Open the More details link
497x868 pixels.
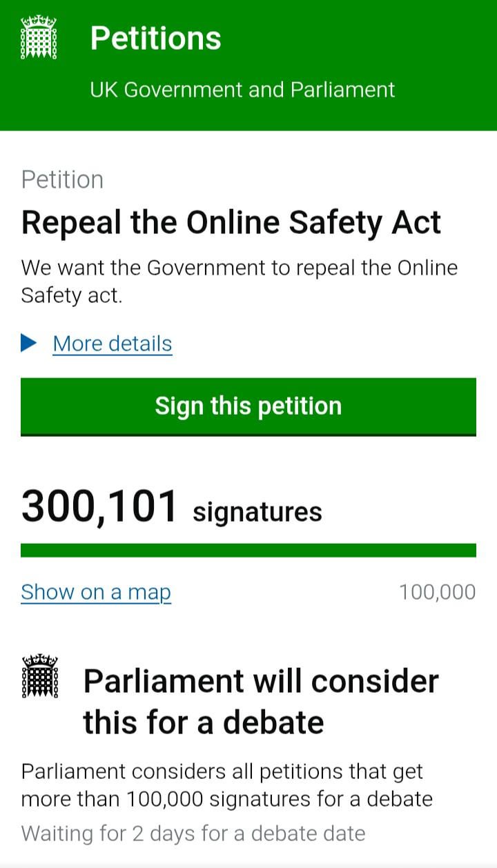click(113, 344)
